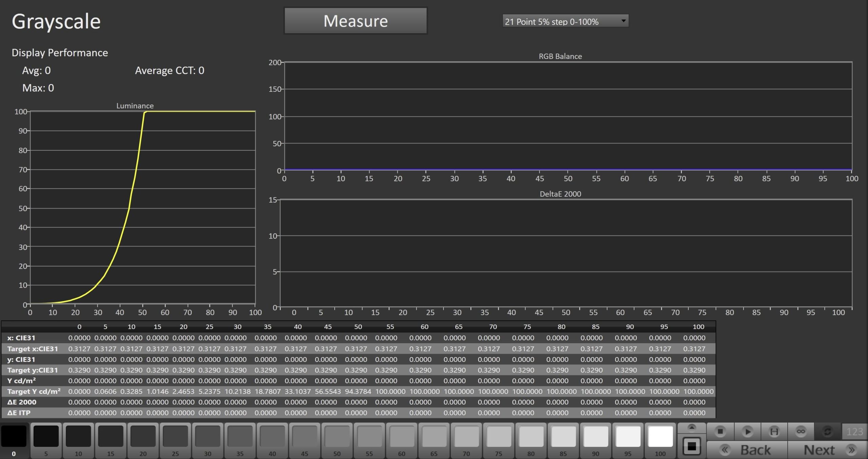Select the 50% gray swatch

click(x=337, y=440)
